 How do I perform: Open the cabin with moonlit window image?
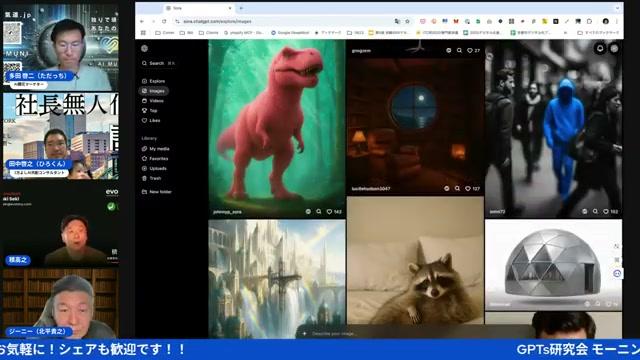415,126
